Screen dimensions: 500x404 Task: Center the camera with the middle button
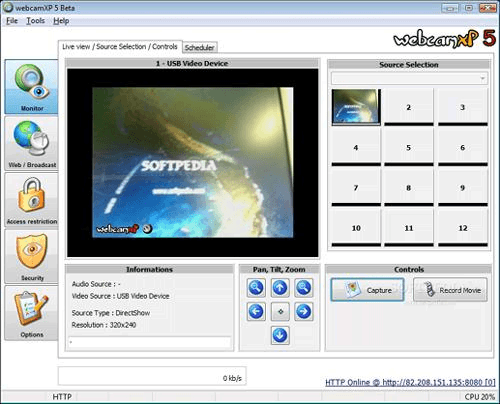[x=280, y=312]
